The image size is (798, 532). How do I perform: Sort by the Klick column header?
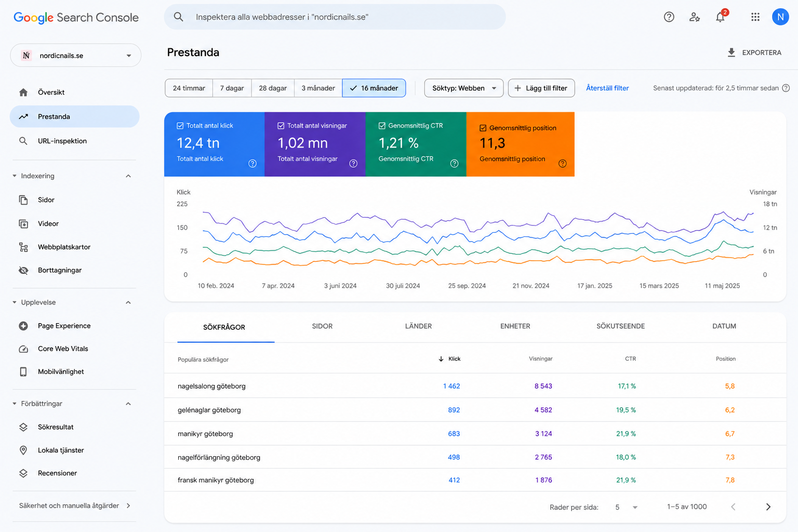450,359
